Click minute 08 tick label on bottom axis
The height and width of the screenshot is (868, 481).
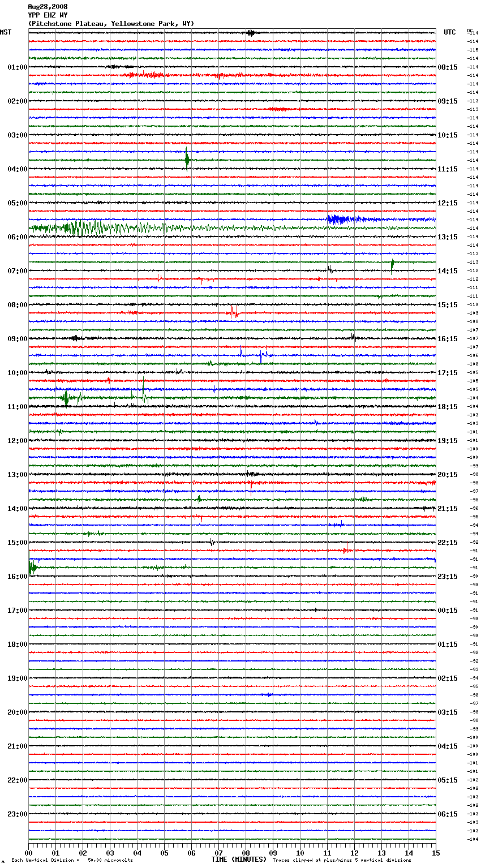click(x=246, y=853)
